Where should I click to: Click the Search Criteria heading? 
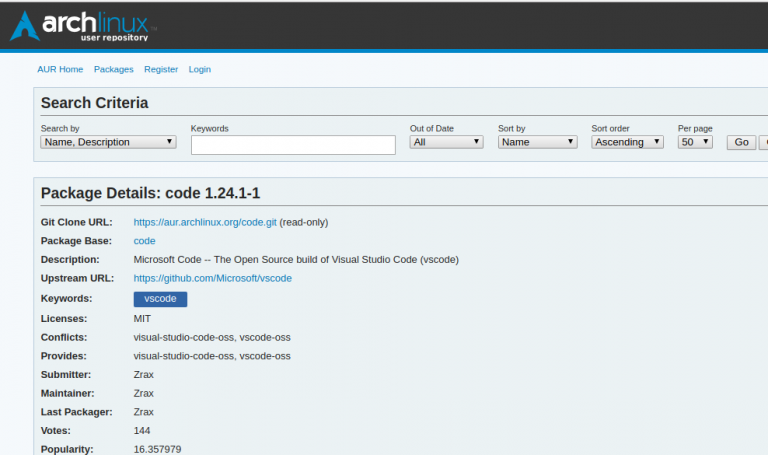[x=95, y=103]
